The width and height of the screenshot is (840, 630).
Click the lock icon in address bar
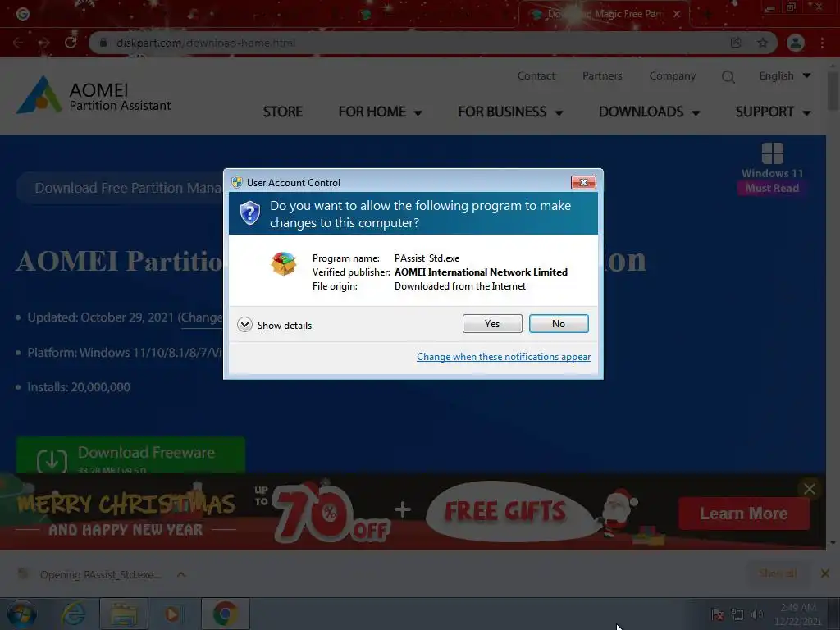click(x=103, y=43)
